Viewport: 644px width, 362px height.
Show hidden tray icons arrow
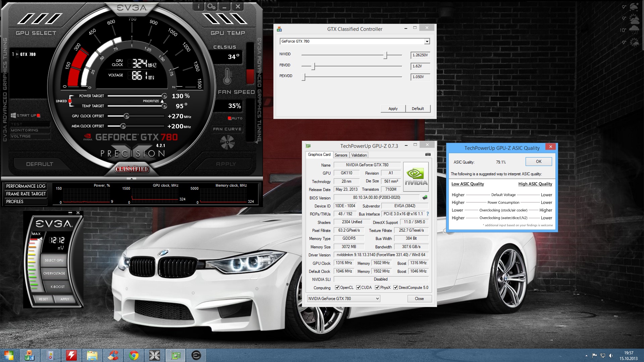[586, 356]
